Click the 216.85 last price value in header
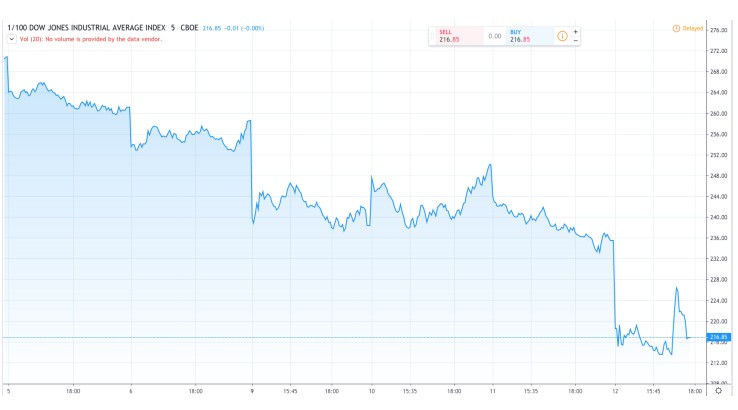The image size is (738, 410). (212, 28)
